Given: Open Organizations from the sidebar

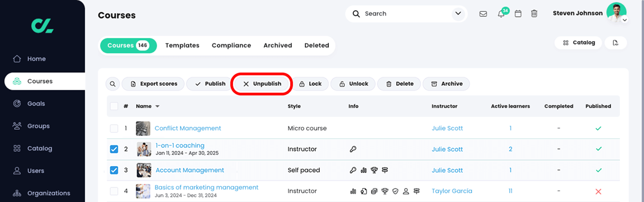Looking at the screenshot, I should pos(49,193).
